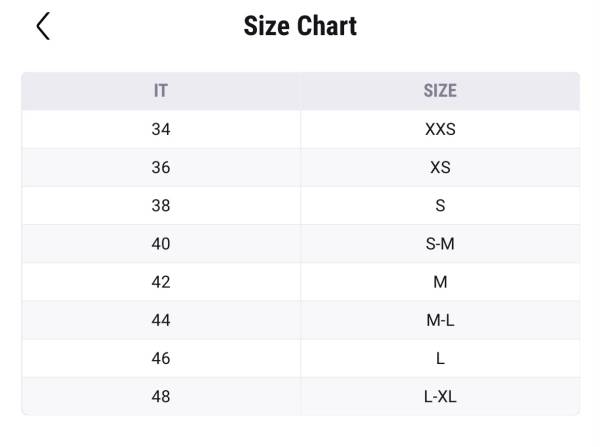
Task: Select the SIZE column header
Action: click(440, 91)
